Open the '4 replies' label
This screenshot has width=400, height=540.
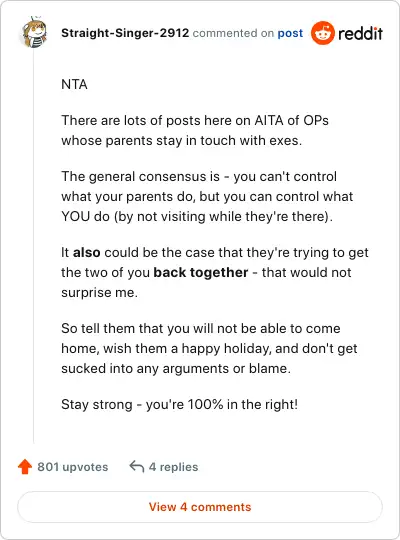[173, 467]
